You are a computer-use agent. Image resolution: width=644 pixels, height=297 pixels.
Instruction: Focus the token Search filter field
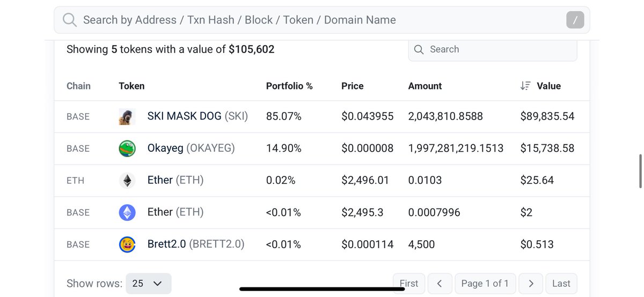click(x=493, y=49)
